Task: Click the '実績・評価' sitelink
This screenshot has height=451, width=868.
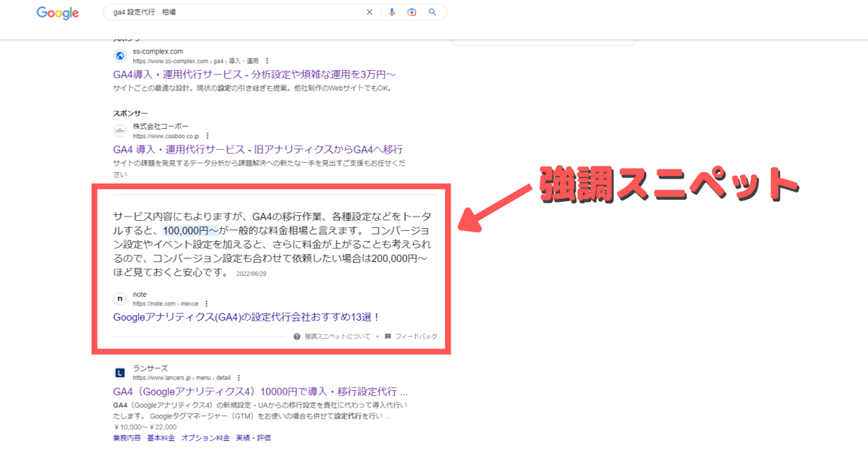Action: [x=252, y=438]
